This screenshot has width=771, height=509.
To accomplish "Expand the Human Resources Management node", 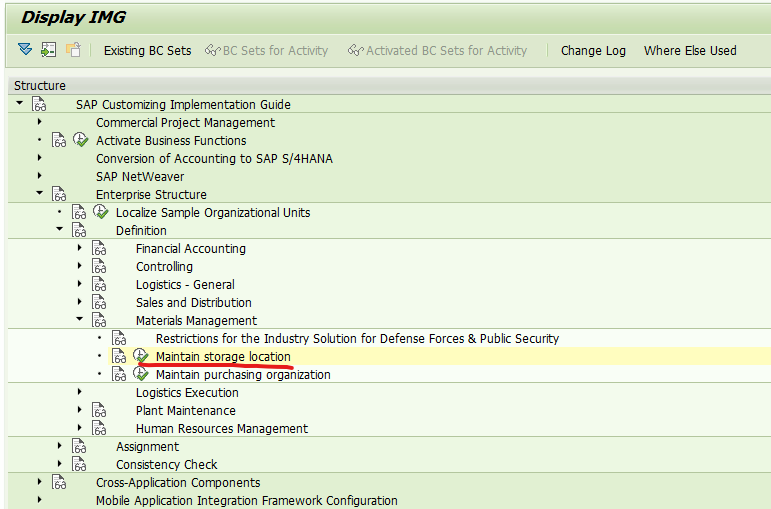I will point(80,427).
